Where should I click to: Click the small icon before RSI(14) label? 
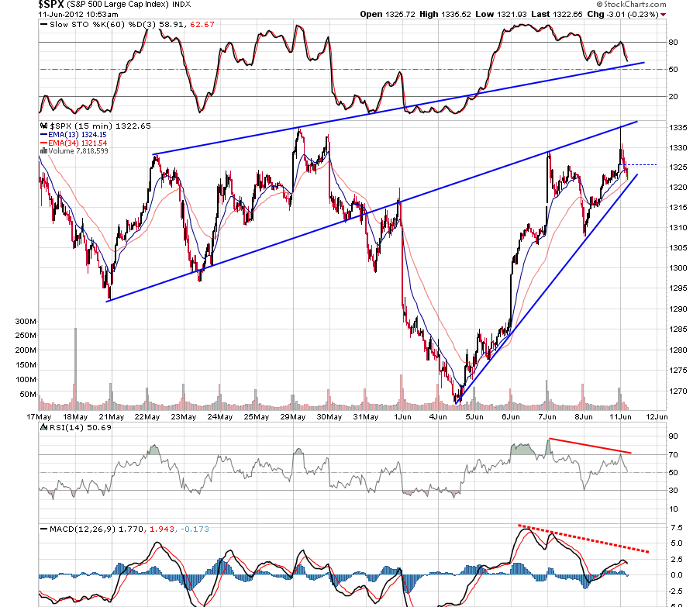[x=43, y=428]
